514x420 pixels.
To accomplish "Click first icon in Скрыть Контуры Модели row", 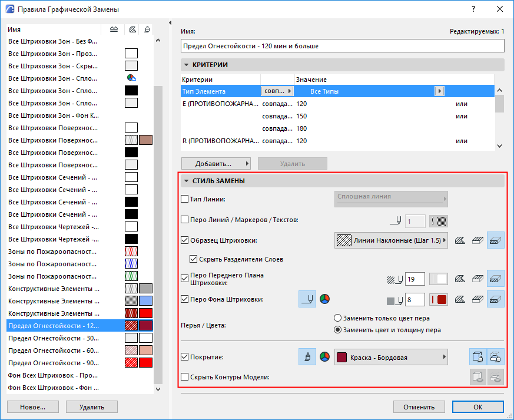I will coord(478,377).
